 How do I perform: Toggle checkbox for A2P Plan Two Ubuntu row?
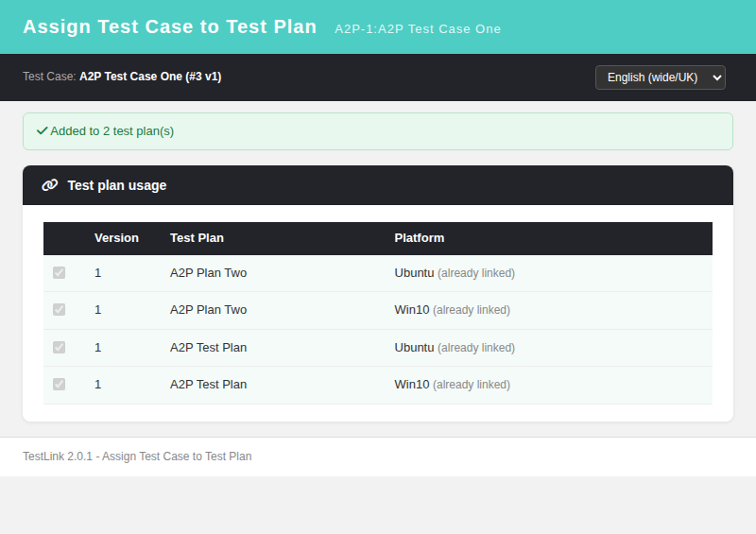pos(59,272)
